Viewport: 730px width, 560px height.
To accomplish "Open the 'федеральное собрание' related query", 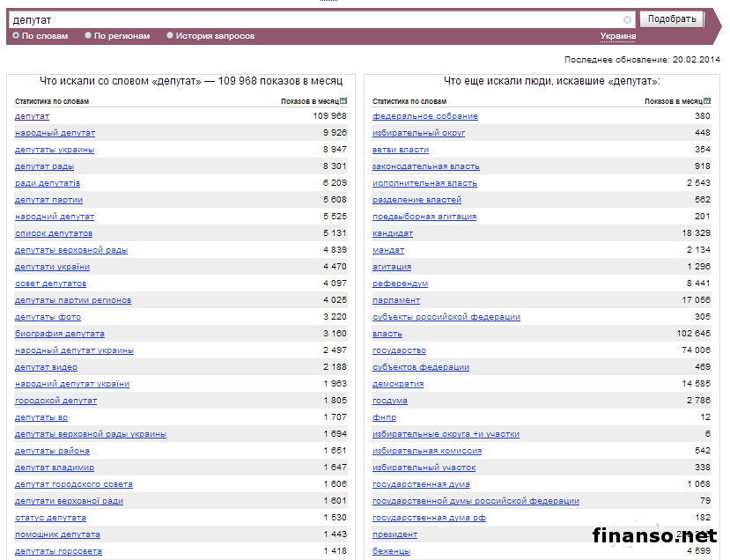I will pyautogui.click(x=424, y=116).
